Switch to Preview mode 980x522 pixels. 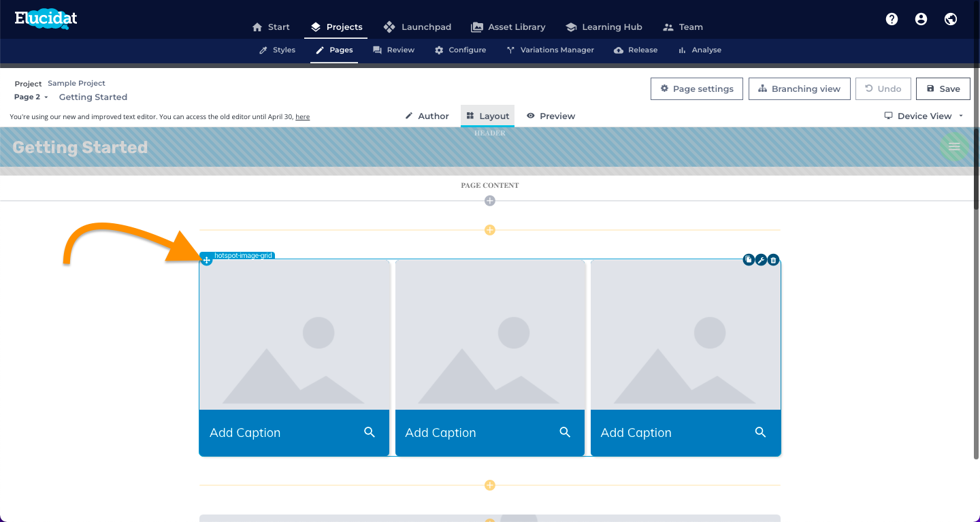(551, 116)
